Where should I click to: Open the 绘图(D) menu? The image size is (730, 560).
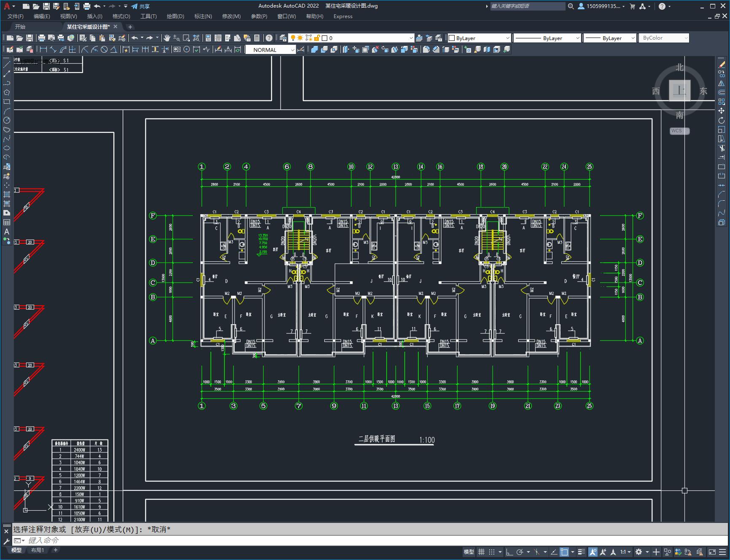(175, 16)
